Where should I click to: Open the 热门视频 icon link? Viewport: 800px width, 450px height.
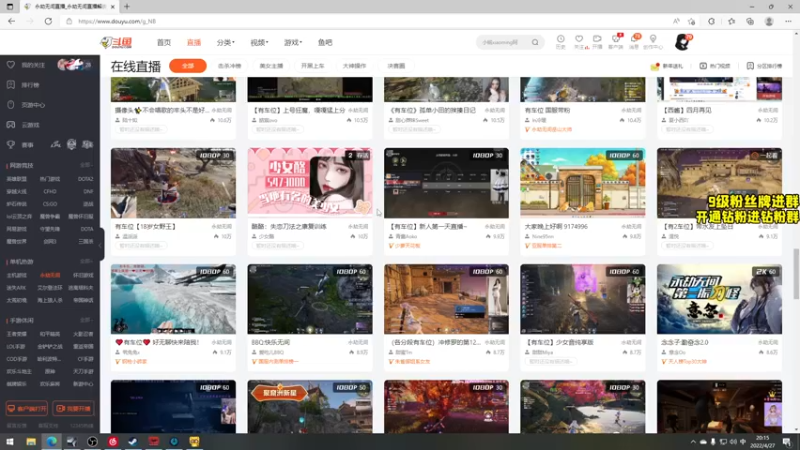703,66
